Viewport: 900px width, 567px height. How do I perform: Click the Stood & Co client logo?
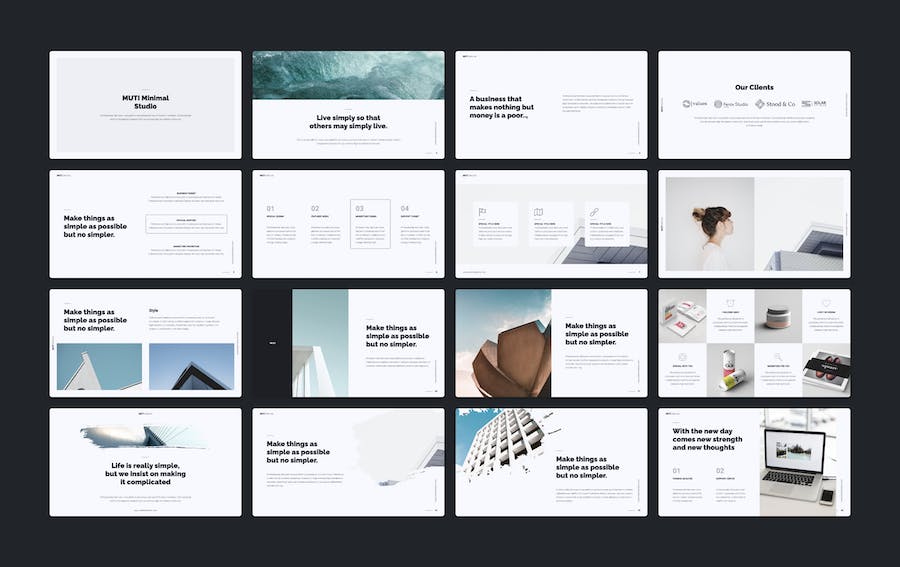coord(775,104)
